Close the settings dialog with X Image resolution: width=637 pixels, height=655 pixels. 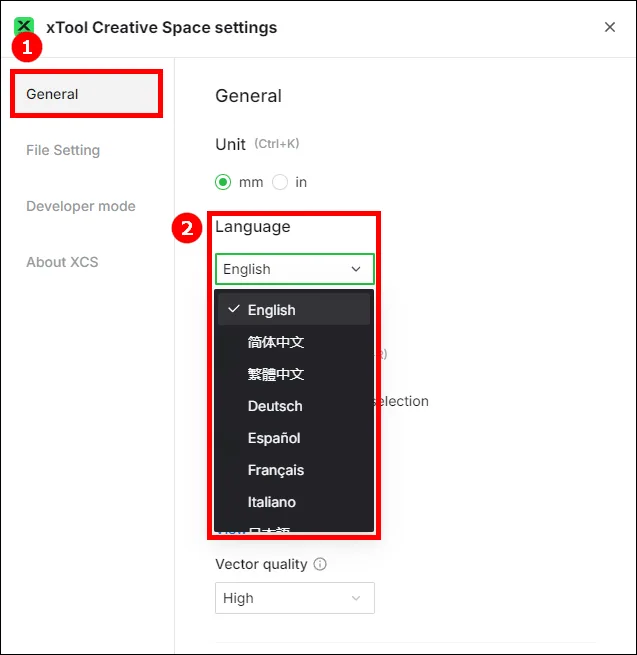(x=609, y=27)
